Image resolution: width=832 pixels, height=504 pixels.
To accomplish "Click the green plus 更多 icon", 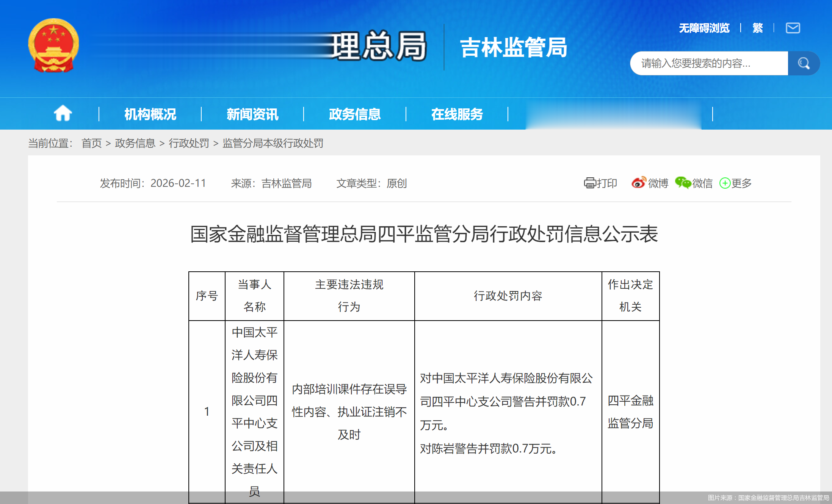I will 725,183.
